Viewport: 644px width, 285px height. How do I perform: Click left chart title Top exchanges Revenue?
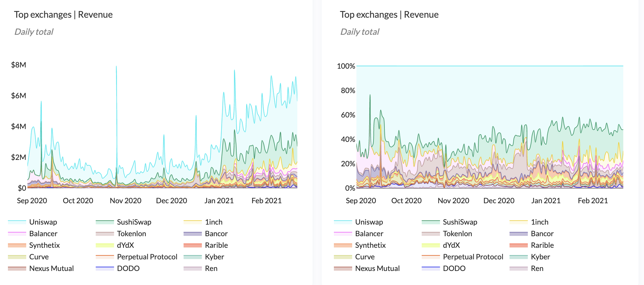pyautogui.click(x=63, y=15)
